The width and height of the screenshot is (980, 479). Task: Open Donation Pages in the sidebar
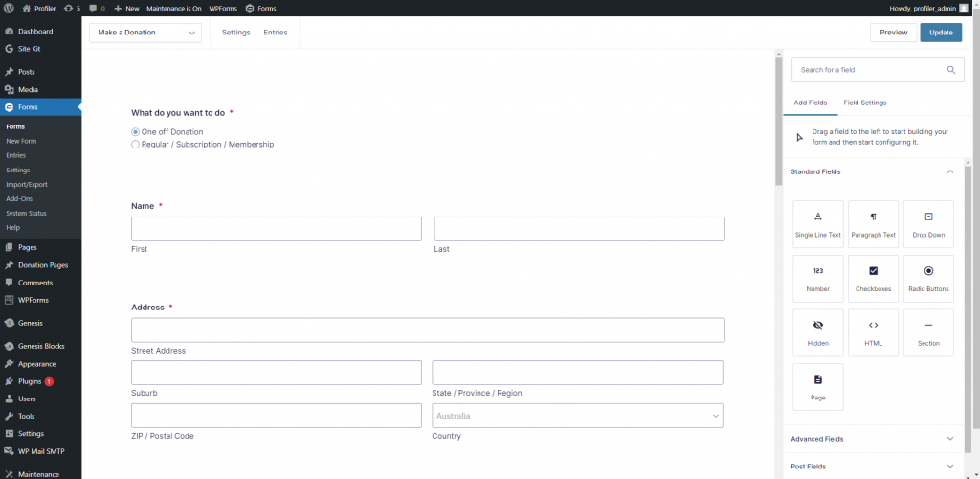point(40,265)
